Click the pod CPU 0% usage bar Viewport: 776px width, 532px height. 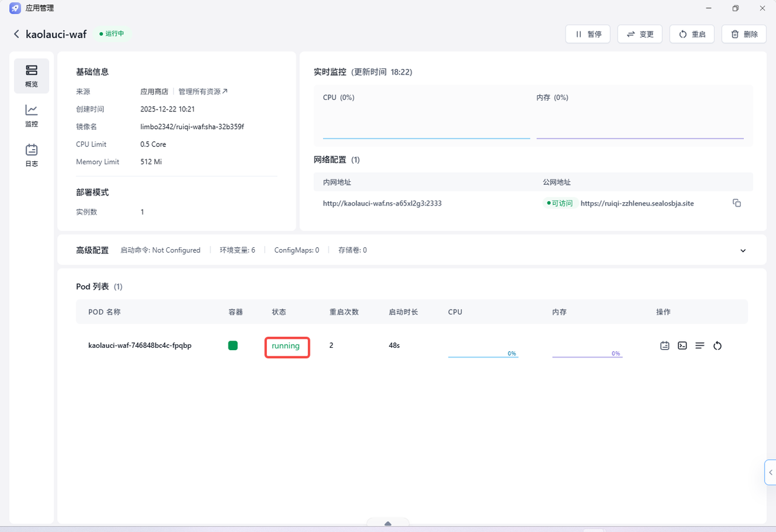click(x=483, y=353)
